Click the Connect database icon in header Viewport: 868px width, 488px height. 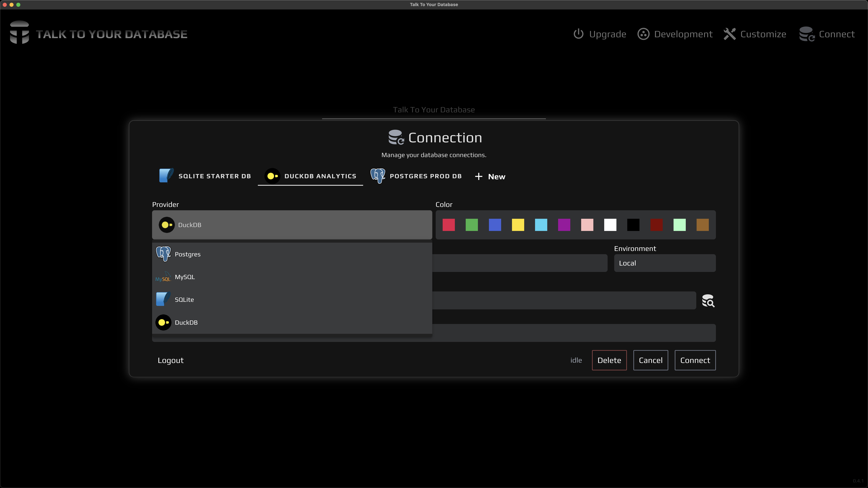(807, 34)
